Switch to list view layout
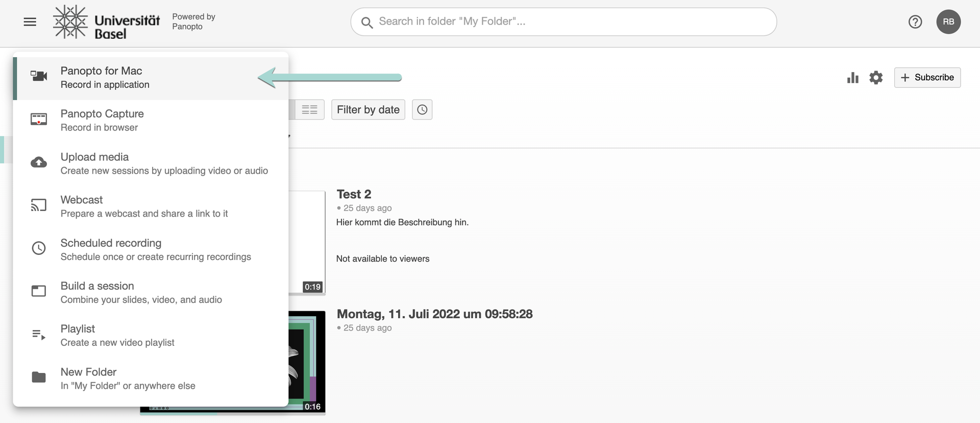The image size is (980, 423). 309,110
